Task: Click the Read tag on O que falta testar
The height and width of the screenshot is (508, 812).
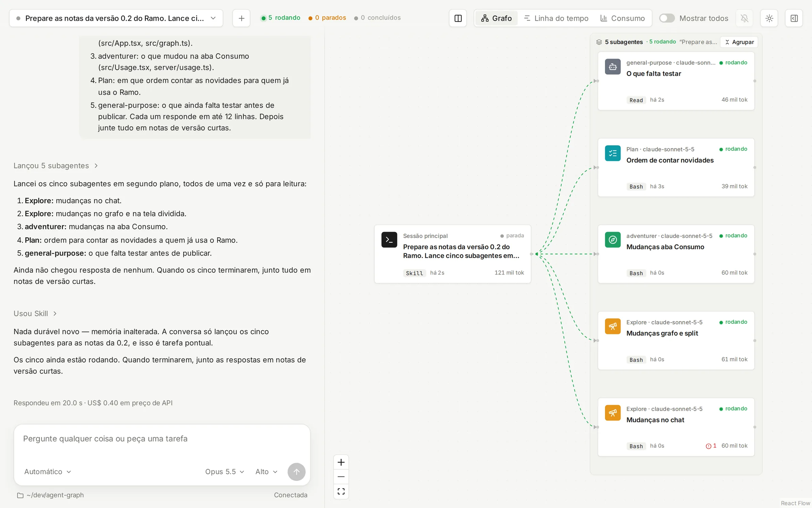Action: coord(636,100)
